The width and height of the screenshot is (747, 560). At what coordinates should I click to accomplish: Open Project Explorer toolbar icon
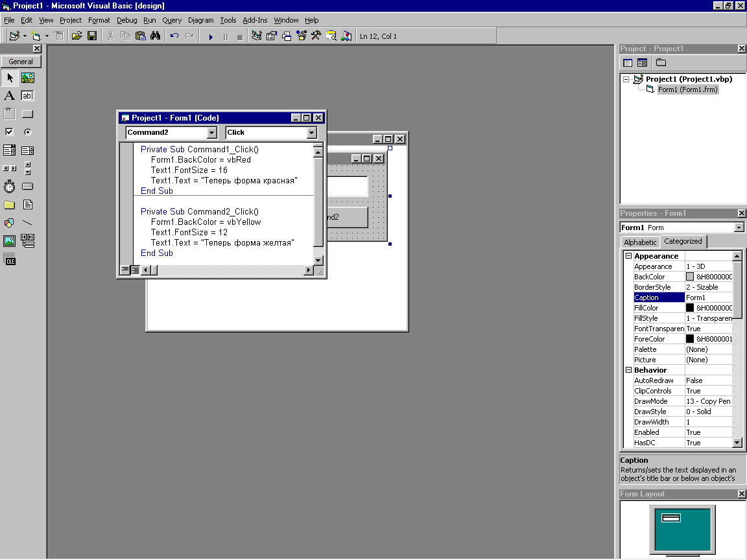(x=256, y=36)
